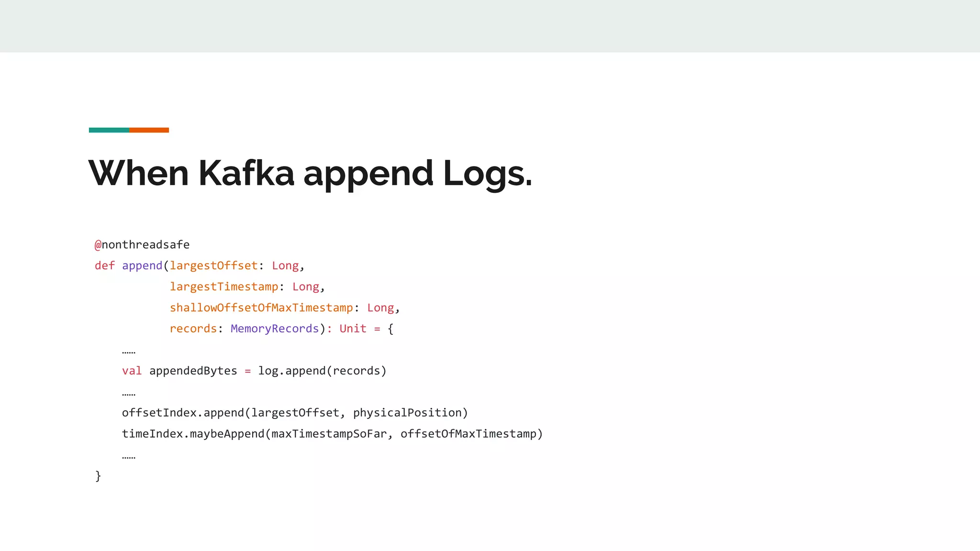980x551 pixels.
Task: Click the '@nonthreadsafe' annotation line
Action: pos(142,244)
